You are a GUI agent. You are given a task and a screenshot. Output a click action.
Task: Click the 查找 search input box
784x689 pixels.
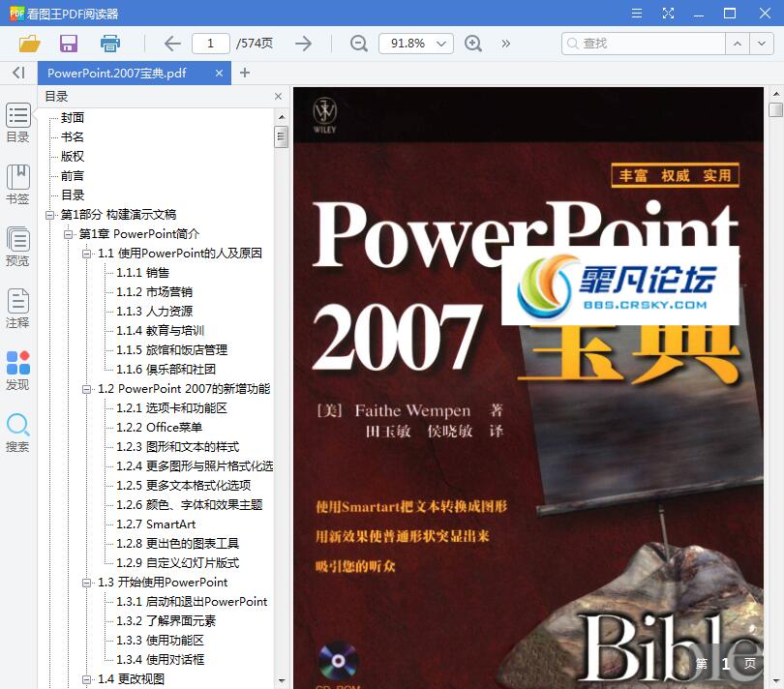tap(644, 44)
